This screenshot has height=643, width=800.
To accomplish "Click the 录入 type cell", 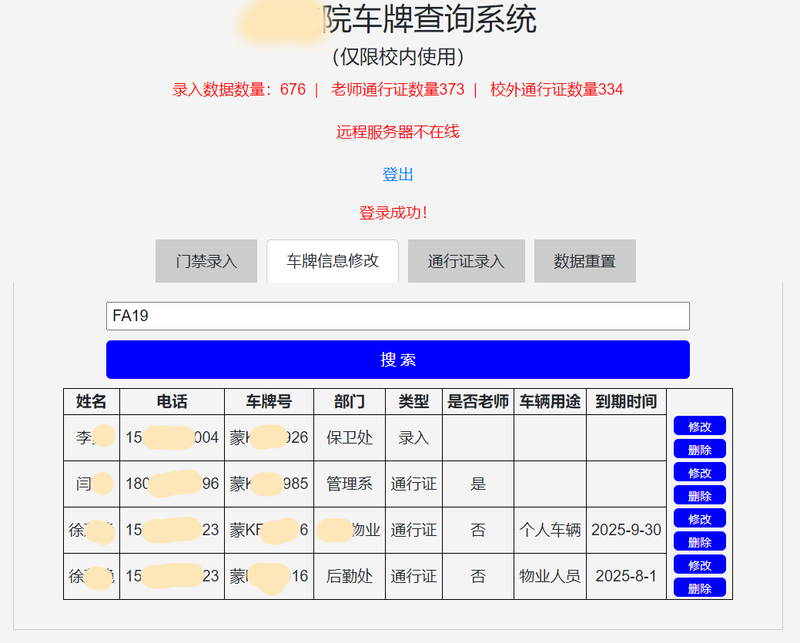I will 414,438.
